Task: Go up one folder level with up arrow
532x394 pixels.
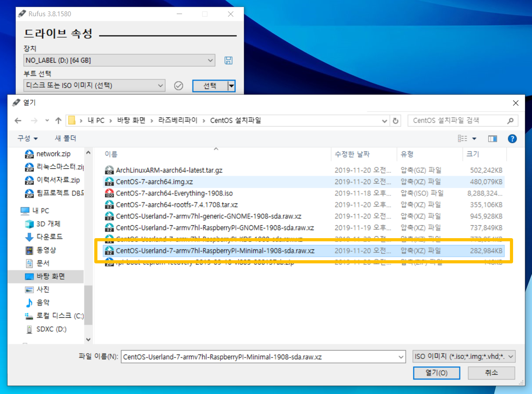Action: [x=58, y=121]
